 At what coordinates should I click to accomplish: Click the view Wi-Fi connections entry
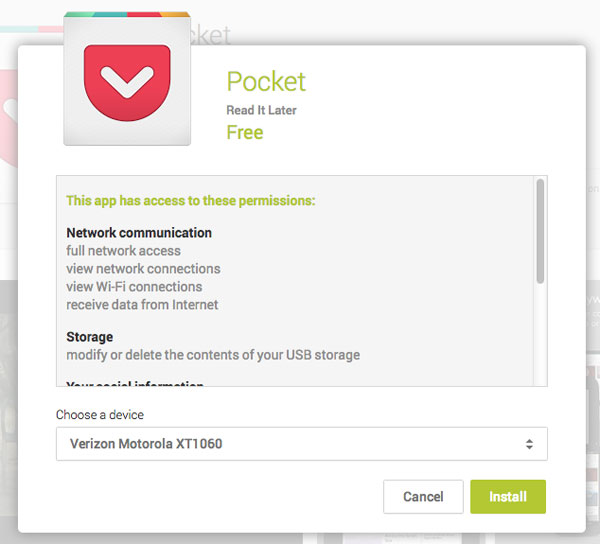click(x=134, y=287)
